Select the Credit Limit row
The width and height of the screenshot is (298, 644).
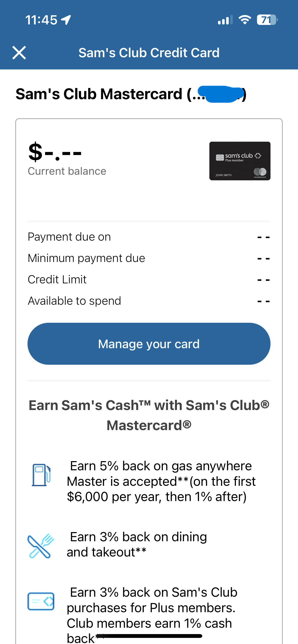click(57, 279)
